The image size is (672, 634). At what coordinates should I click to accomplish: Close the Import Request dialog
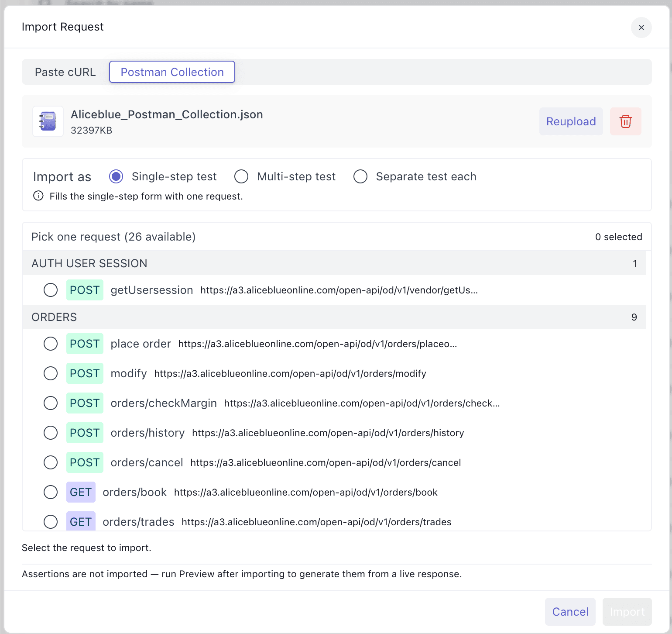[x=641, y=28]
